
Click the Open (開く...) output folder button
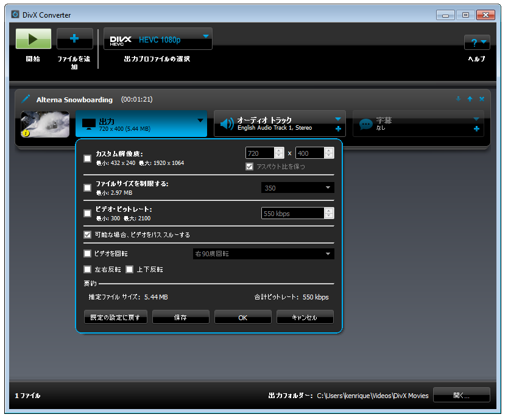click(x=461, y=395)
